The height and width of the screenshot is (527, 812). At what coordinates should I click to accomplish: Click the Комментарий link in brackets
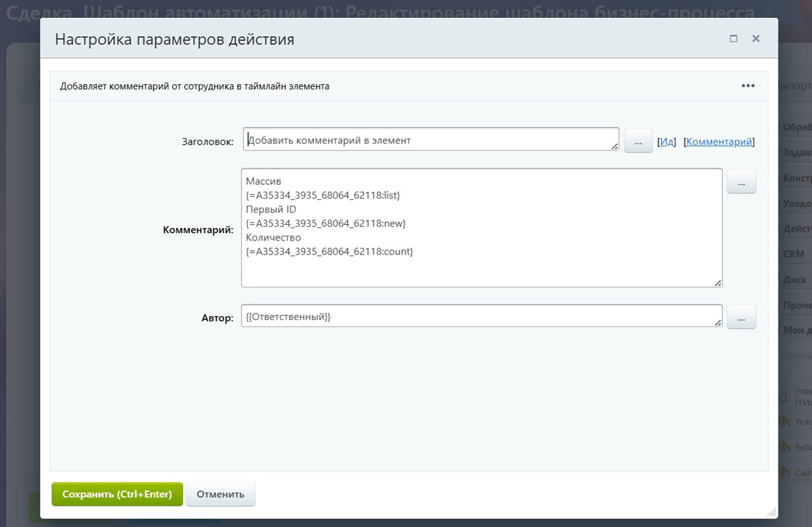point(719,142)
